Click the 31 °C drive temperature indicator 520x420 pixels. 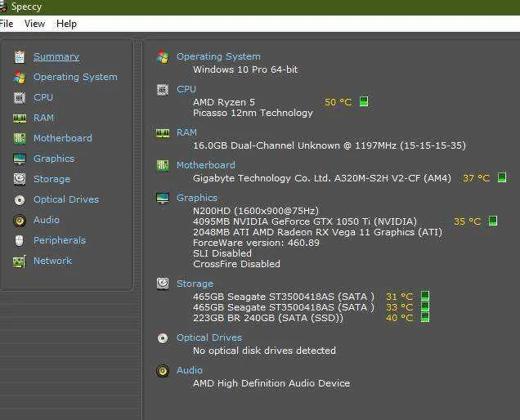click(x=425, y=296)
